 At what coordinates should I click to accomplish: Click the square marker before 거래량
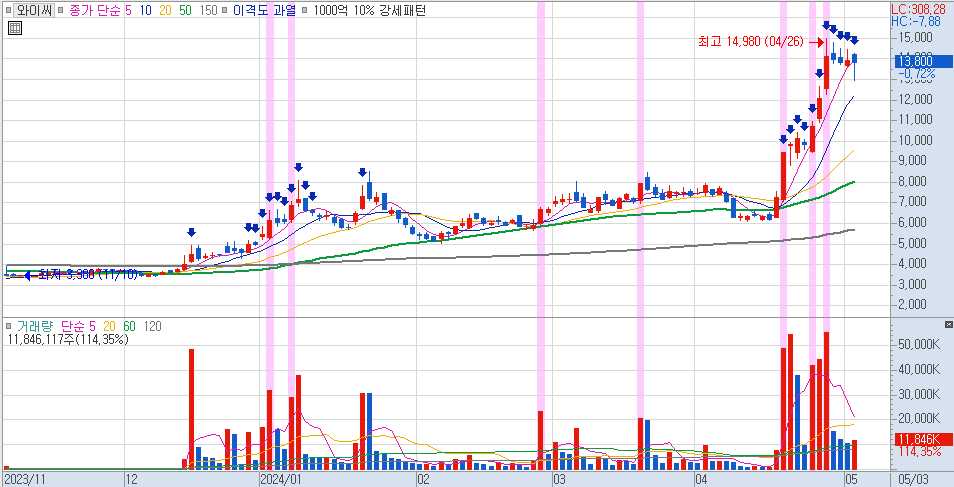[9, 327]
